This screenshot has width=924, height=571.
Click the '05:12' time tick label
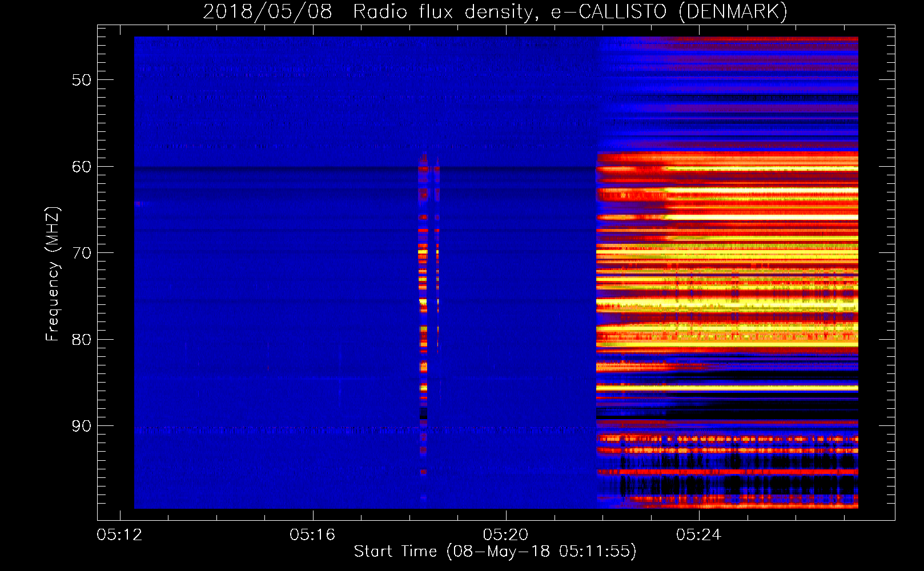click(119, 535)
